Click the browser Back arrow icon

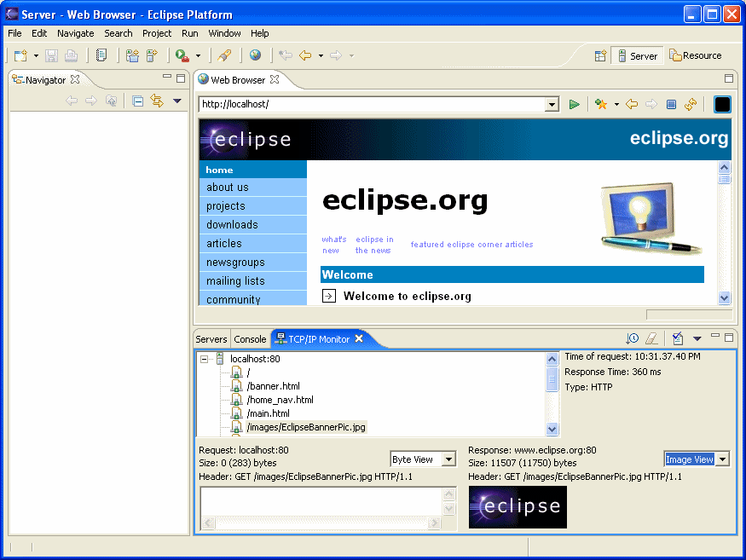(632, 104)
